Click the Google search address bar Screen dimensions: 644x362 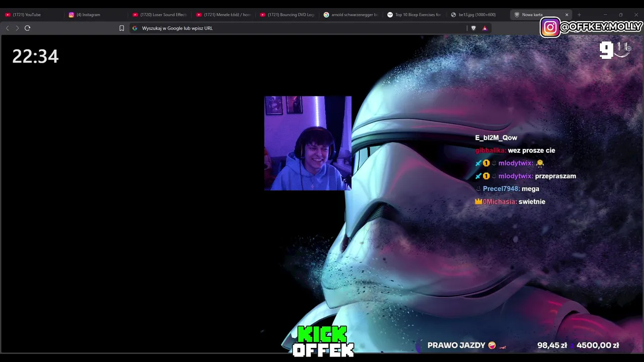pos(298,28)
